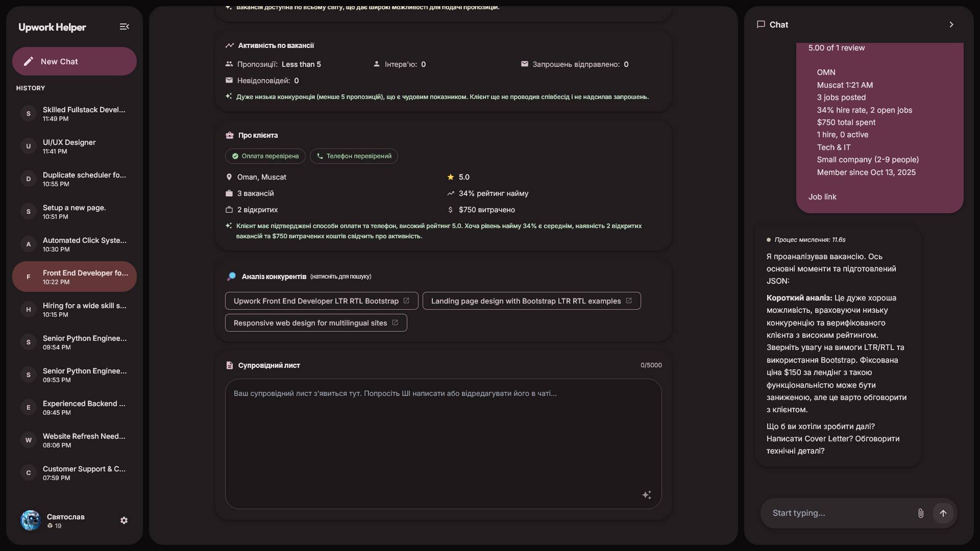This screenshot has width=980, height=551.
Task: Collapse the sidebar menu icon
Action: click(x=124, y=27)
